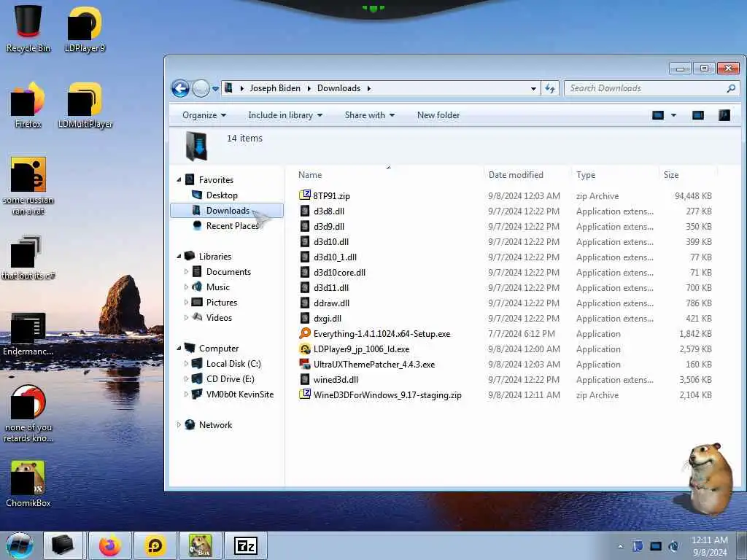Show hidden tray icons arrow
This screenshot has width=747, height=560.
point(620,547)
